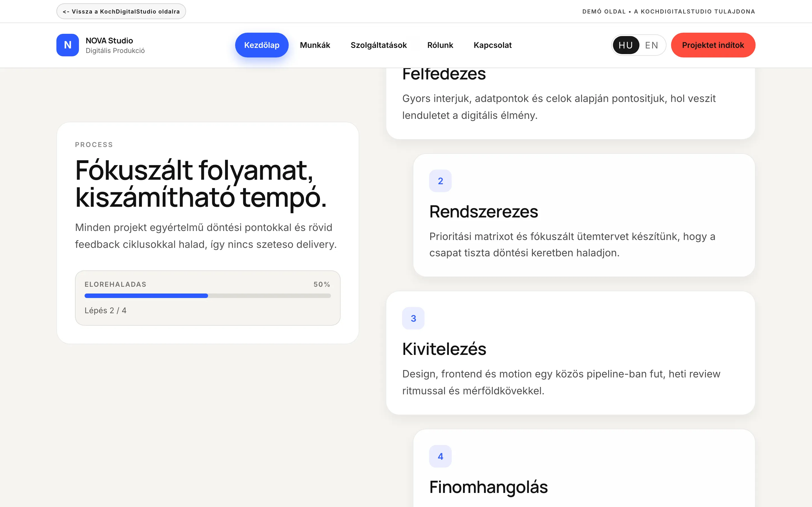Click the Projektet indítok button
Screen dimensions: 812x507
point(713,45)
